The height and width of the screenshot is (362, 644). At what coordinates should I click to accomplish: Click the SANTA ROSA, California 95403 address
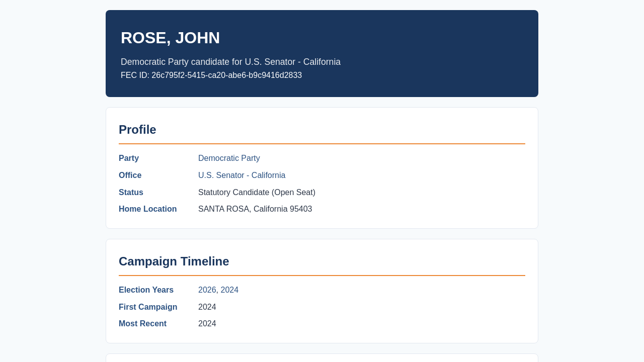(255, 209)
